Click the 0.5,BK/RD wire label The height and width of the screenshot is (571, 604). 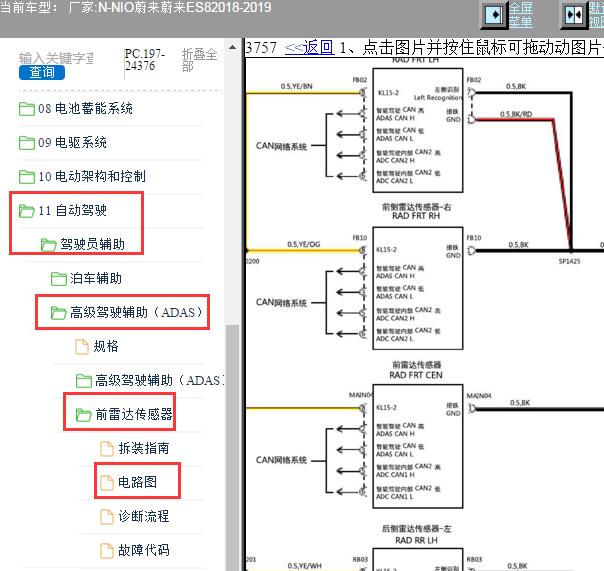point(516,114)
